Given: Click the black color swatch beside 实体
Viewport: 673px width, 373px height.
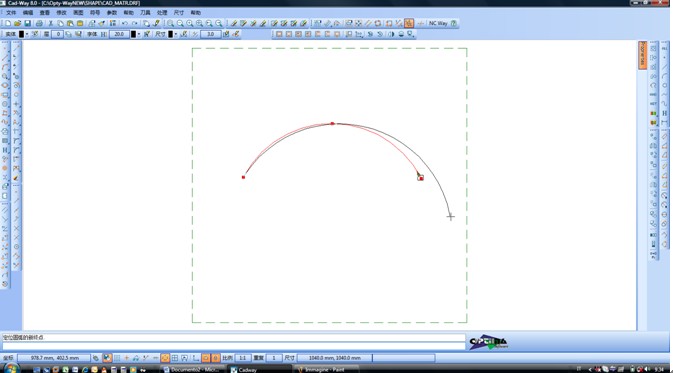Looking at the screenshot, I should 21,34.
